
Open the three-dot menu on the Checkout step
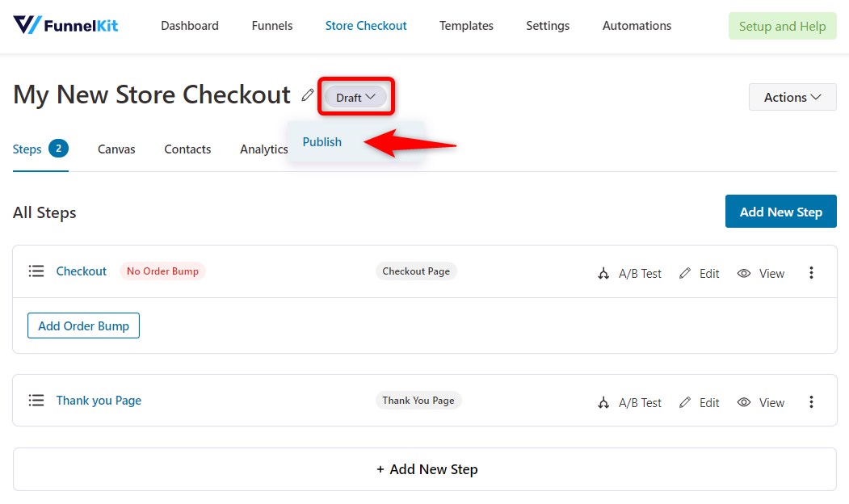pos(811,273)
